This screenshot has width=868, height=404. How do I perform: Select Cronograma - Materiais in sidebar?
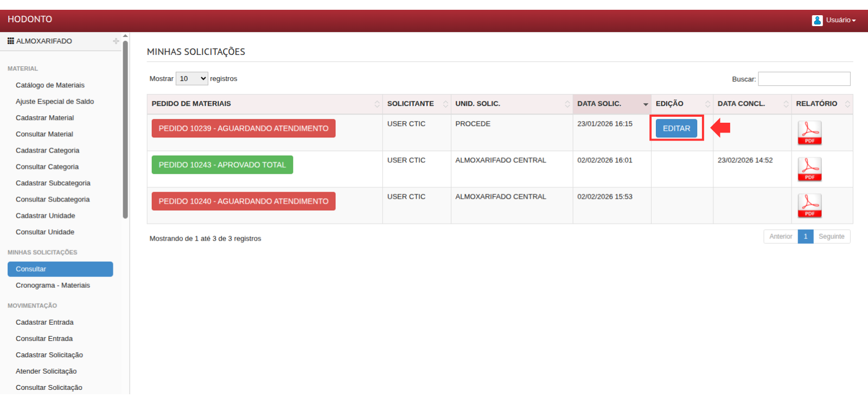click(53, 285)
